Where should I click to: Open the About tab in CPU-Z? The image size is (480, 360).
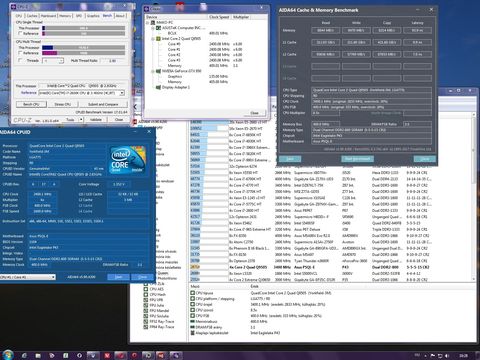pos(120,16)
